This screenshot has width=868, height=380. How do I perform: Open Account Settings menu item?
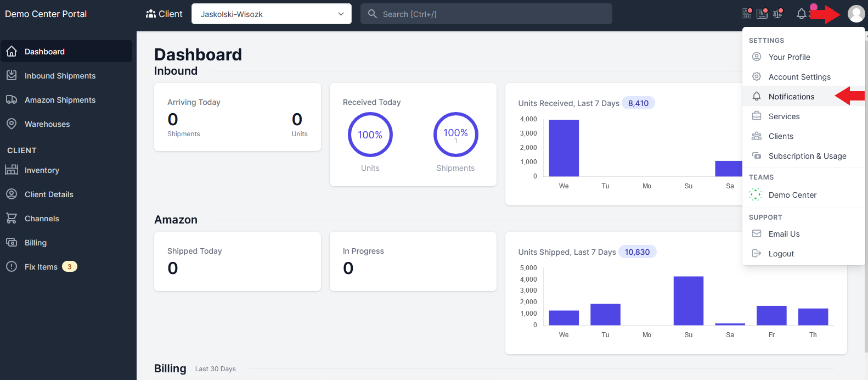coord(803,76)
